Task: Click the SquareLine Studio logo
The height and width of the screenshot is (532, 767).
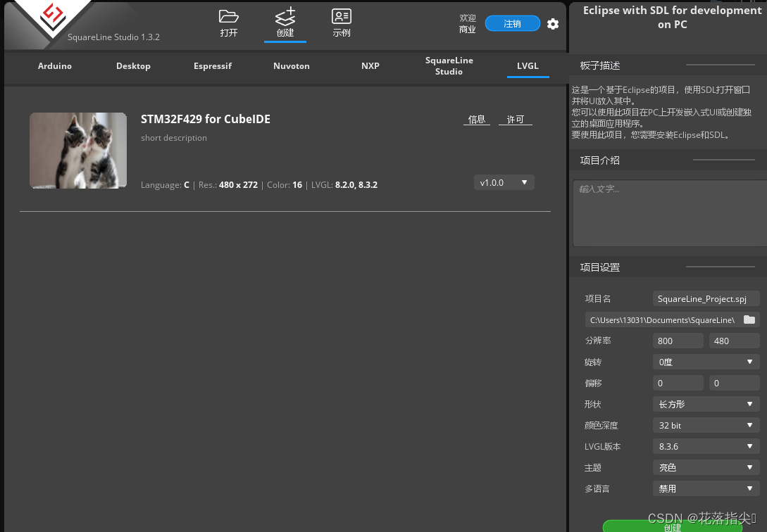Action: click(x=52, y=18)
